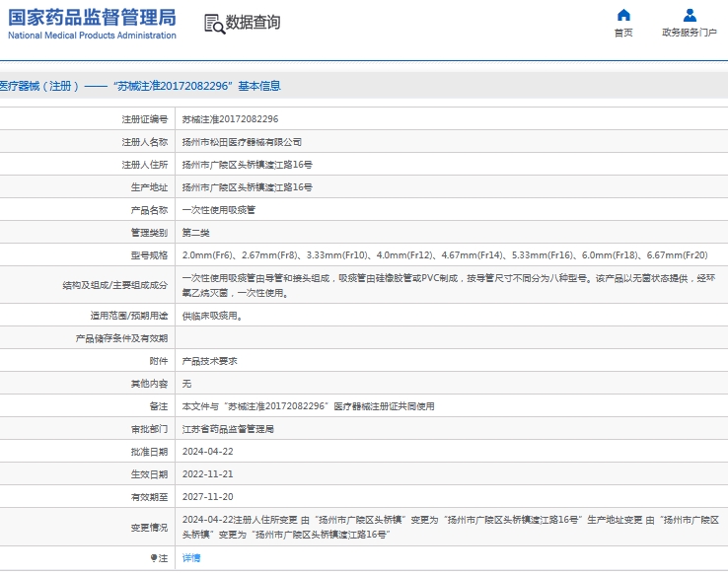Click the 生产地址 label
The image size is (728, 576).
(x=149, y=187)
